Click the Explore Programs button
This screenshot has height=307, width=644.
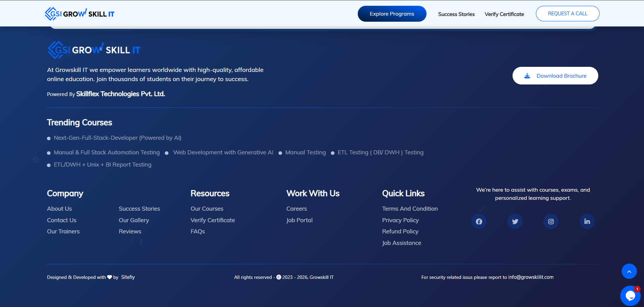pyautogui.click(x=392, y=14)
